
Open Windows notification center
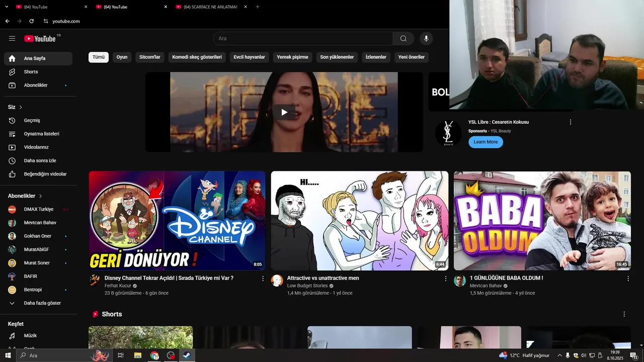click(x=634, y=355)
